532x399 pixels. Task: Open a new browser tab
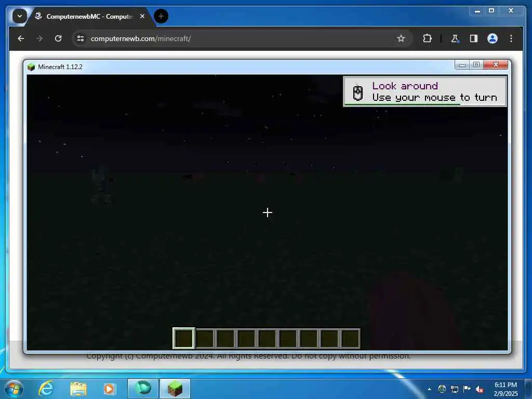[161, 16]
